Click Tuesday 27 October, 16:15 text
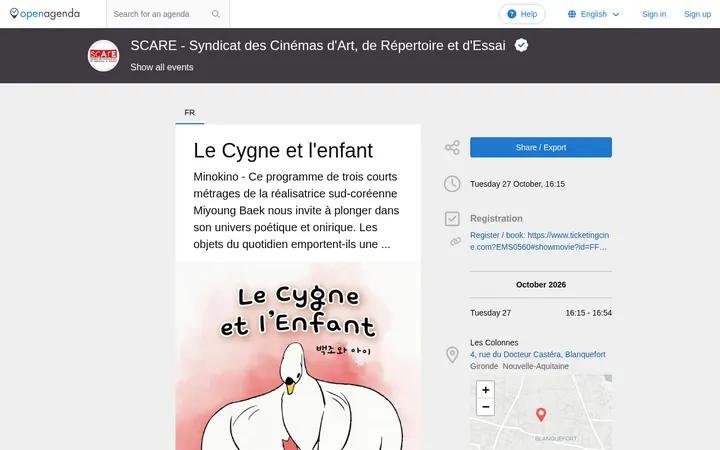Viewport: 720px width, 450px height. point(518,184)
